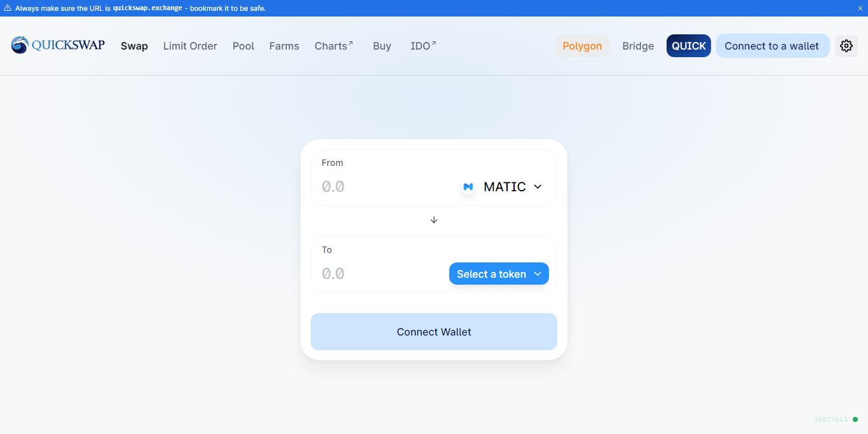This screenshot has width=868, height=434.
Task: Click the warning triangle icon in banner
Action: coord(8,8)
